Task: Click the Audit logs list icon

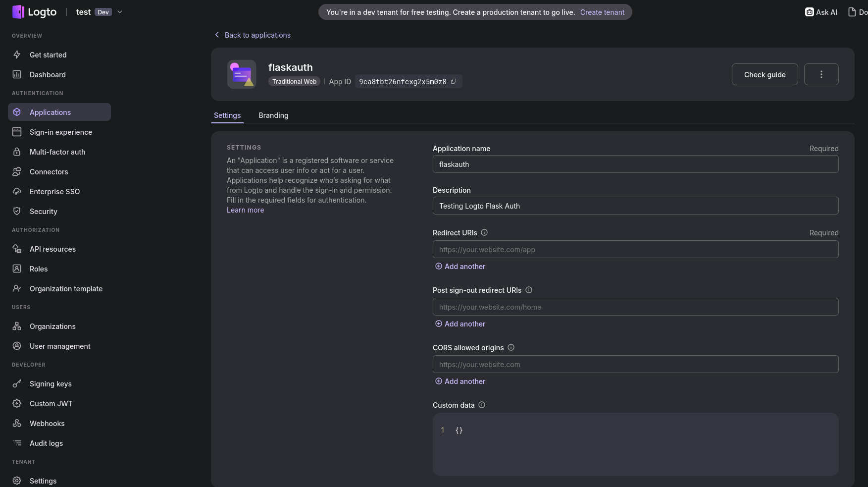Action: 17,443
